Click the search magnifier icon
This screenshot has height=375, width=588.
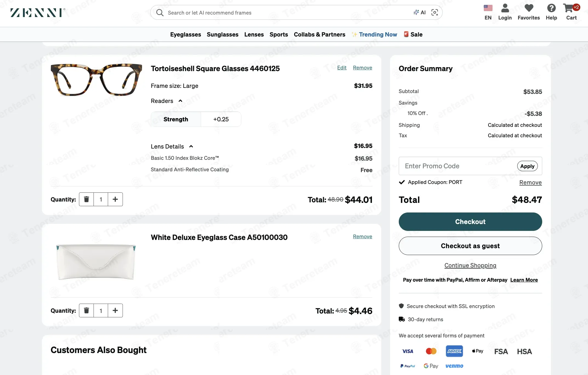(160, 13)
